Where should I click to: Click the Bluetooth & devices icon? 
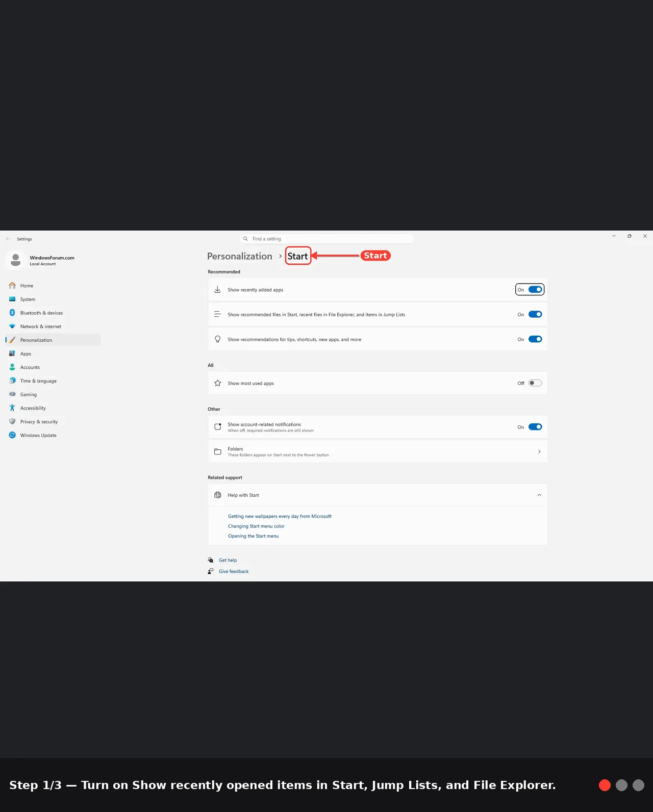pyautogui.click(x=12, y=313)
